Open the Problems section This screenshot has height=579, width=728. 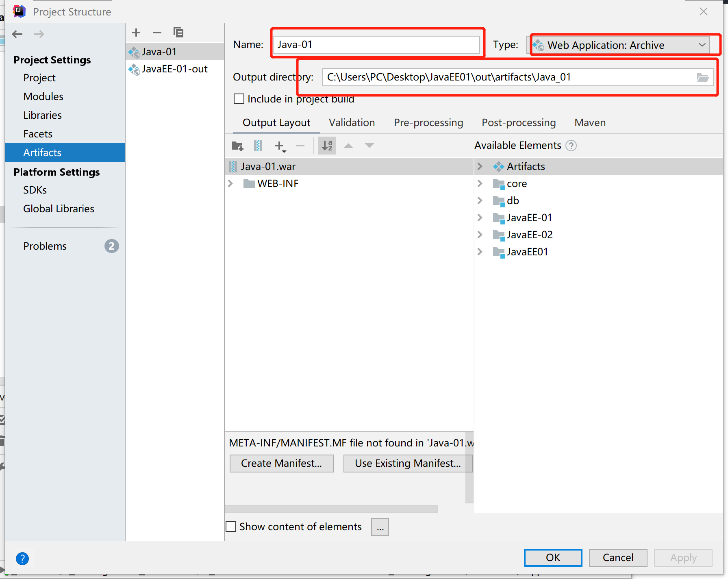45,246
